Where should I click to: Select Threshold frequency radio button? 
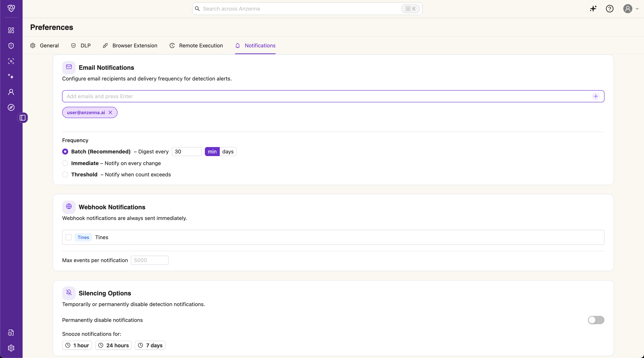click(x=65, y=174)
